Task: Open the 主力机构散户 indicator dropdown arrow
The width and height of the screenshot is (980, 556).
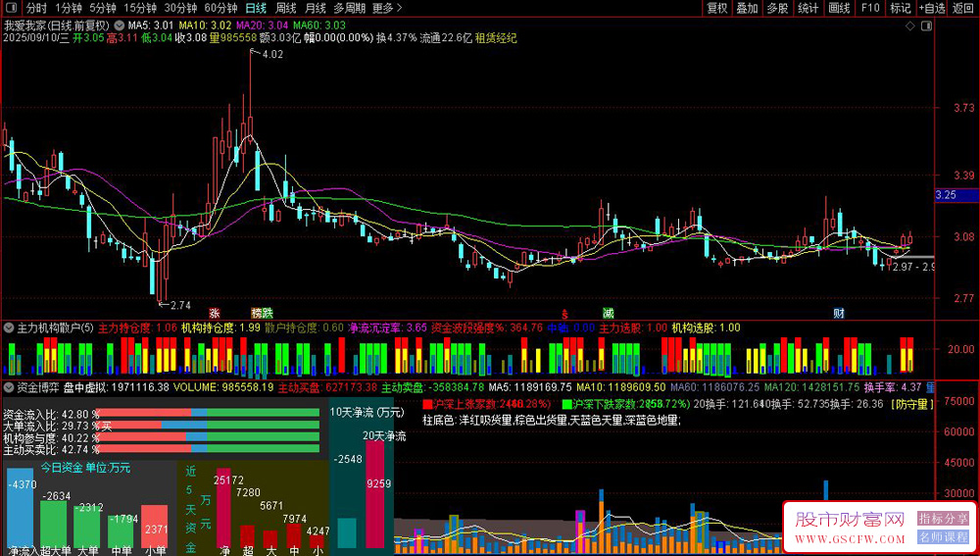Action: [x=10, y=328]
